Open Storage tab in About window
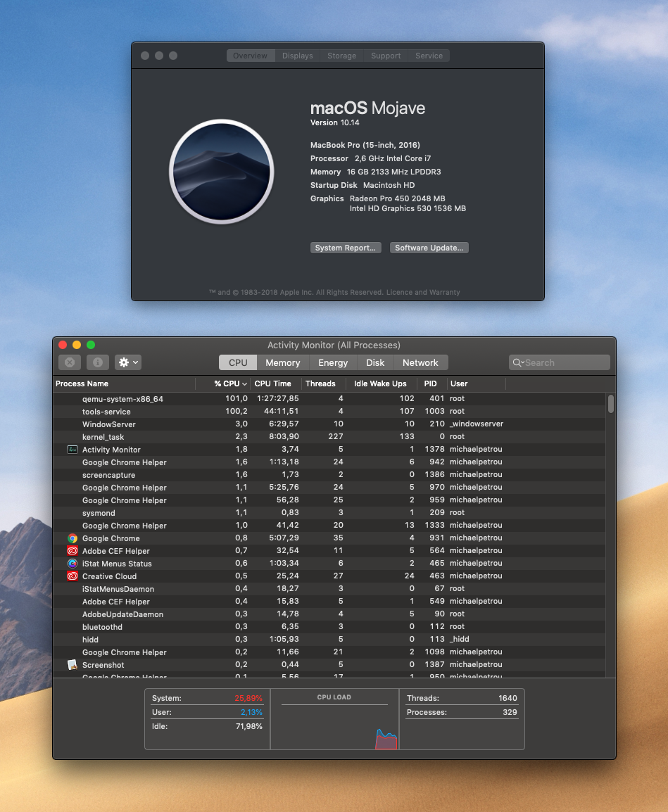The height and width of the screenshot is (812, 668). click(x=341, y=56)
